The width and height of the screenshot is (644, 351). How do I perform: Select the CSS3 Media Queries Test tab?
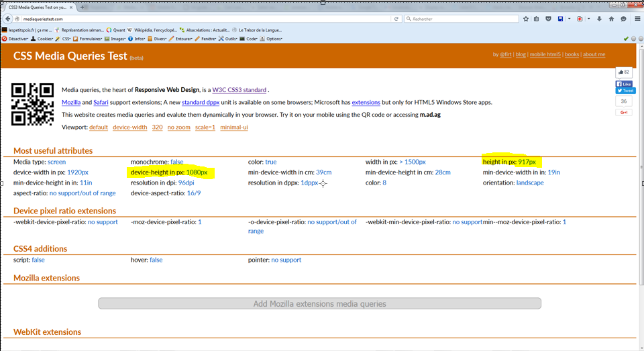point(37,7)
